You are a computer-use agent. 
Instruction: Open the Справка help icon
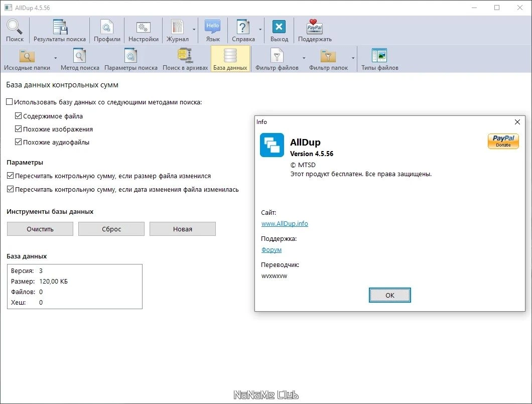(x=243, y=27)
